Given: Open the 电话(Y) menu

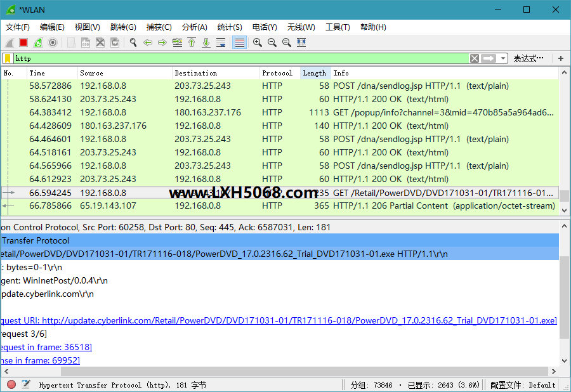Looking at the screenshot, I should click(x=265, y=27).
